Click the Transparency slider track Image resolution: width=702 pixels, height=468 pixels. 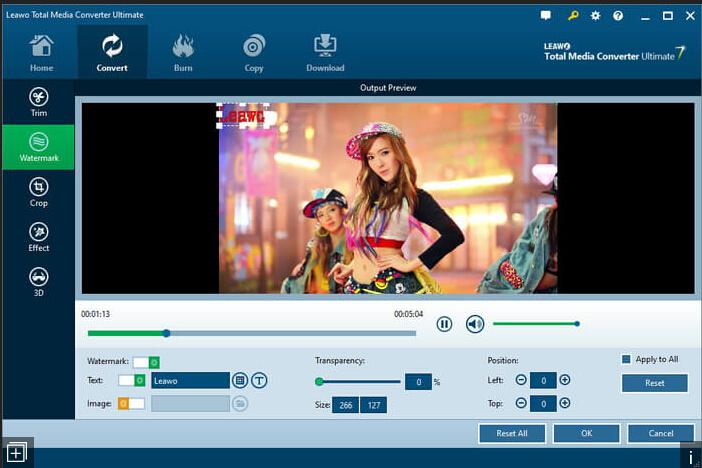click(x=360, y=381)
